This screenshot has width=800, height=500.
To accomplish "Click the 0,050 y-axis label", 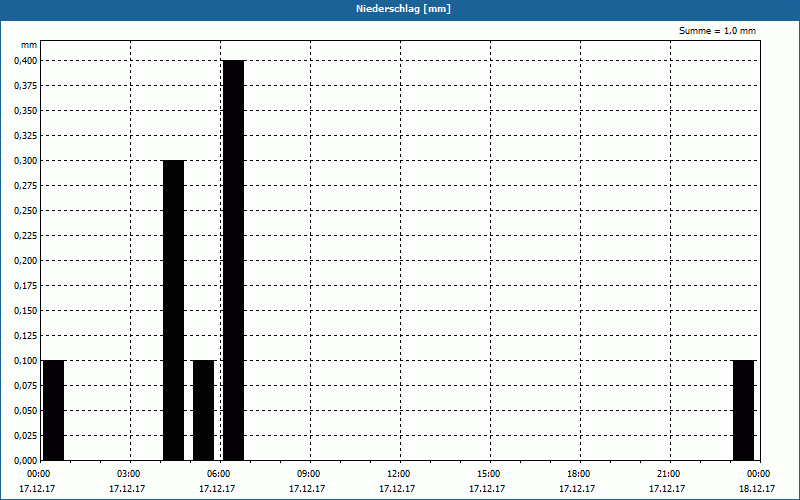I will pyautogui.click(x=25, y=411).
